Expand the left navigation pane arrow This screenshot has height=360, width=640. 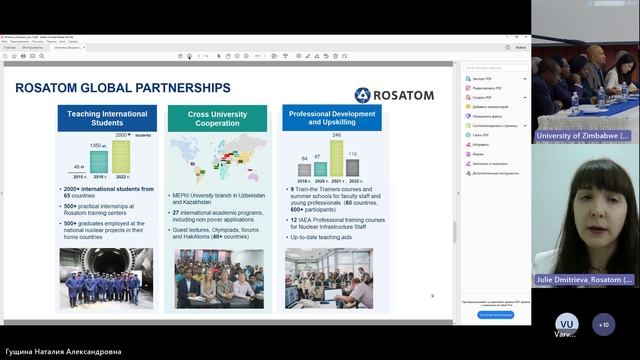[1, 193]
